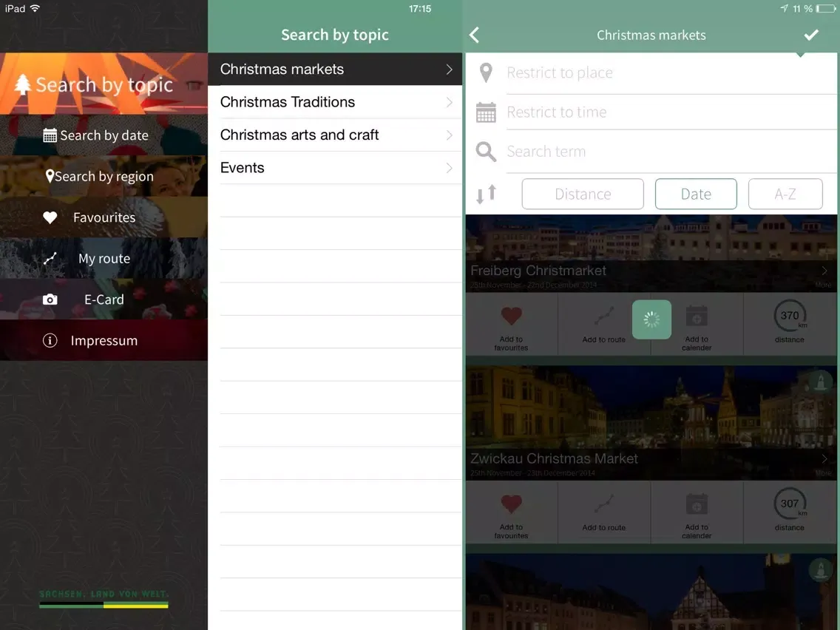The width and height of the screenshot is (840, 630).
Task: Tap the Christmas tree icon in Search by topic
Action: click(22, 84)
